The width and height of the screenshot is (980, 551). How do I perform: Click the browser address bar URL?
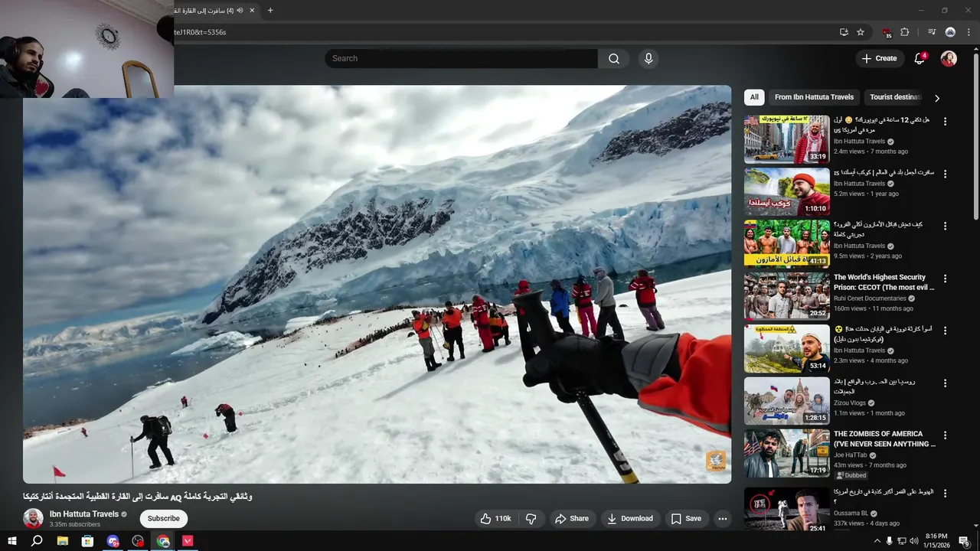[200, 32]
